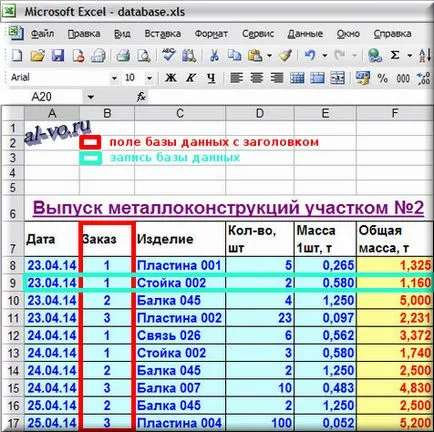This screenshot has height=432, width=434.
Task: Click the Name Box showing A20
Action: pyautogui.click(x=41, y=97)
